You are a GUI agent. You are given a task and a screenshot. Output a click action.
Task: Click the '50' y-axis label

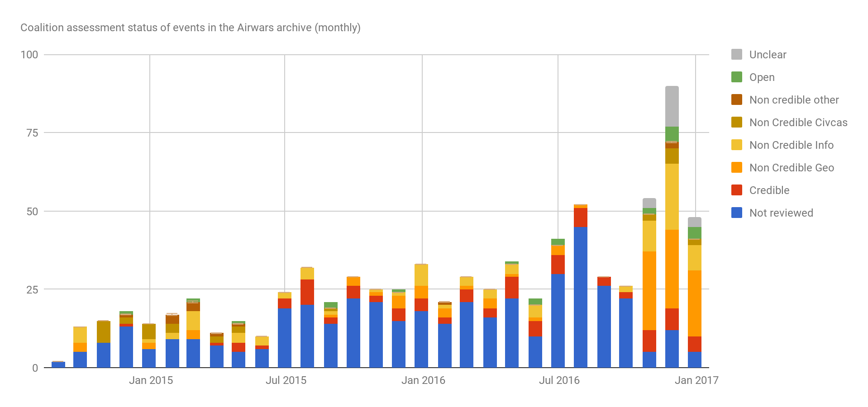point(32,211)
